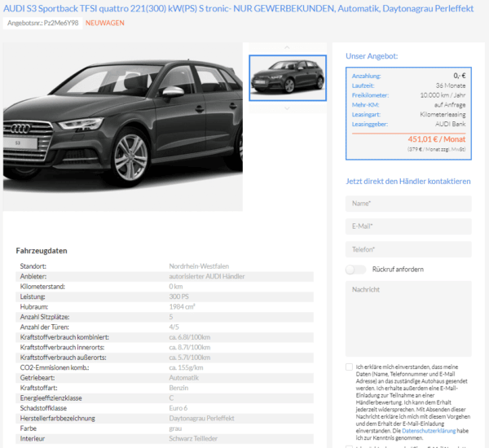The image size is (489, 448).
Task: Click the Anzahlung 0,- € value
Action: click(460, 76)
